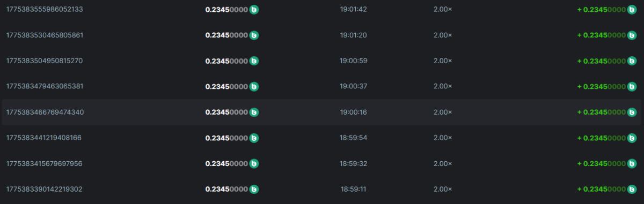Click the coin icon beside the 18:59:54 bet amount
Screen dimensions: 644x204
click(x=254, y=138)
